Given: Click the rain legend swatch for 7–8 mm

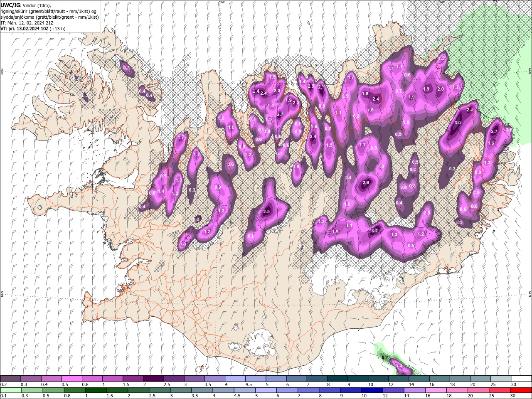Looking at the screenshot, I should [x=308, y=390].
